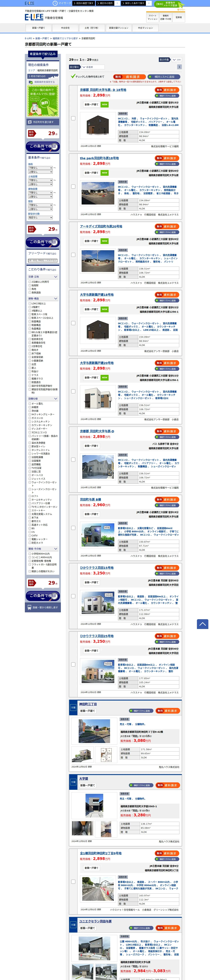This screenshot has width=210, height=980.
Task: Add 神田町三丁目 listing to 検討リスト
Action: click(141, 711)
